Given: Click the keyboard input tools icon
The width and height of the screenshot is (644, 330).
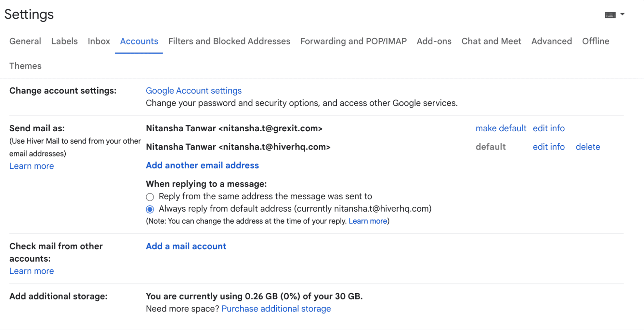Looking at the screenshot, I should [x=610, y=14].
